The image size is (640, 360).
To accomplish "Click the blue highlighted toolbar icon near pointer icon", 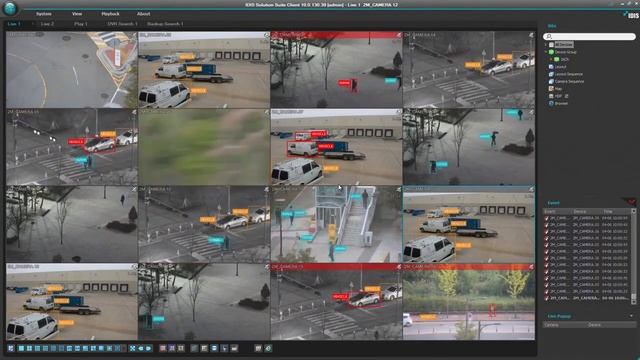I will click(x=214, y=348).
